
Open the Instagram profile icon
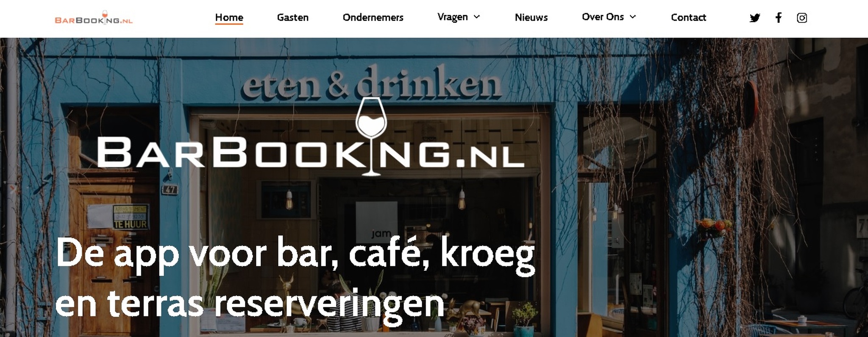(801, 18)
